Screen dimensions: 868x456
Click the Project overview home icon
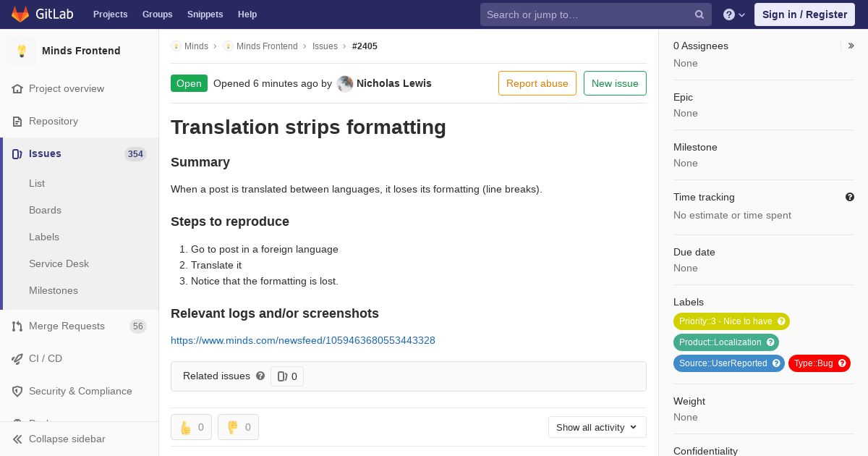(x=17, y=88)
